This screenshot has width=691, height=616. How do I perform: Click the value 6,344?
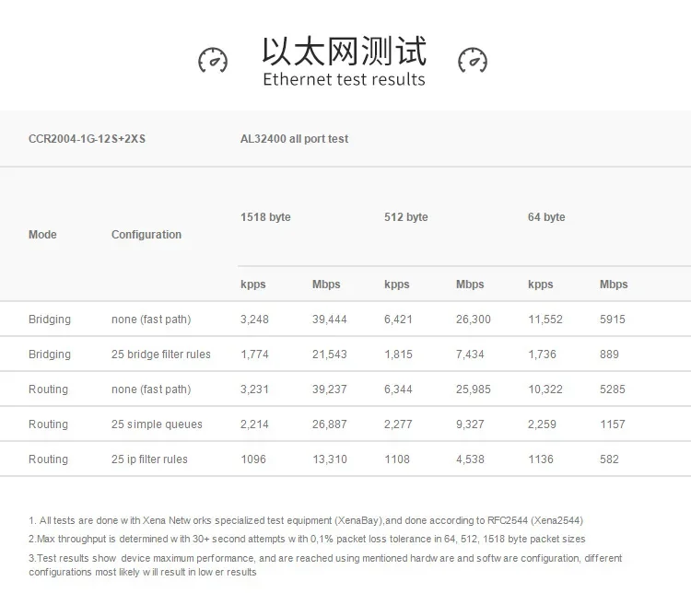(398, 389)
